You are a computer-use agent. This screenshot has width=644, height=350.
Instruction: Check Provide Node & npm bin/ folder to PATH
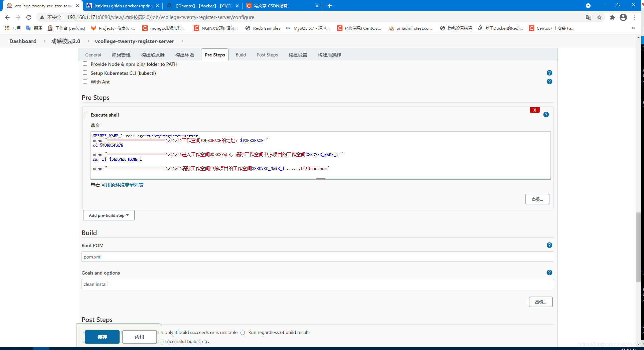[85, 64]
